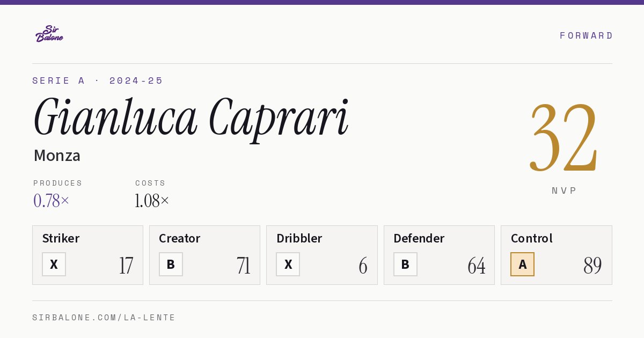Select the B grade badge under Defender

405,264
